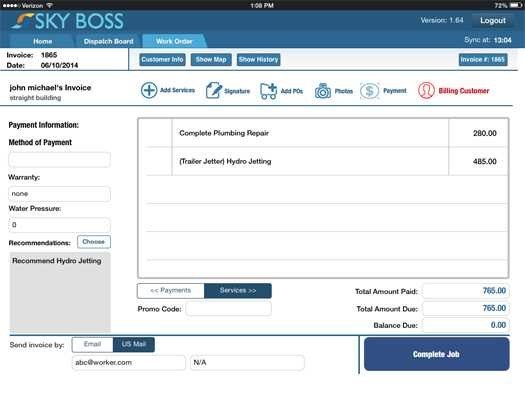Click the 485.00 price cell
The width and height of the screenshot is (525, 394).
478,161
